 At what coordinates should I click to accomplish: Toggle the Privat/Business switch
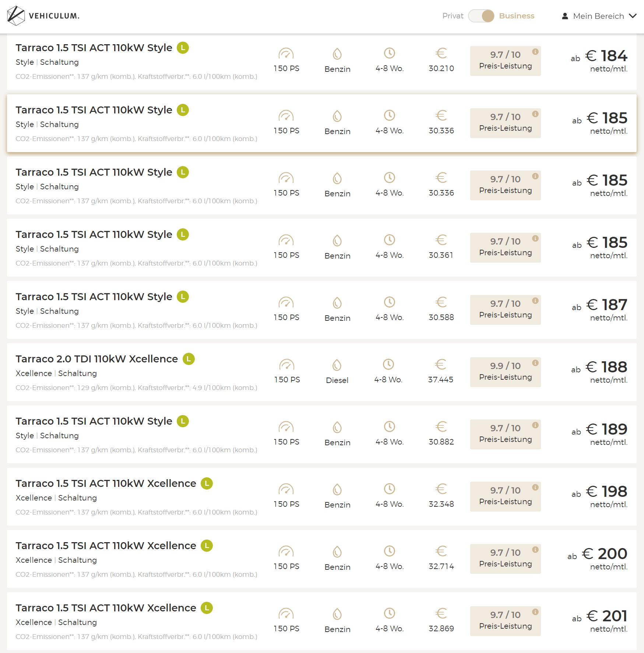[481, 16]
